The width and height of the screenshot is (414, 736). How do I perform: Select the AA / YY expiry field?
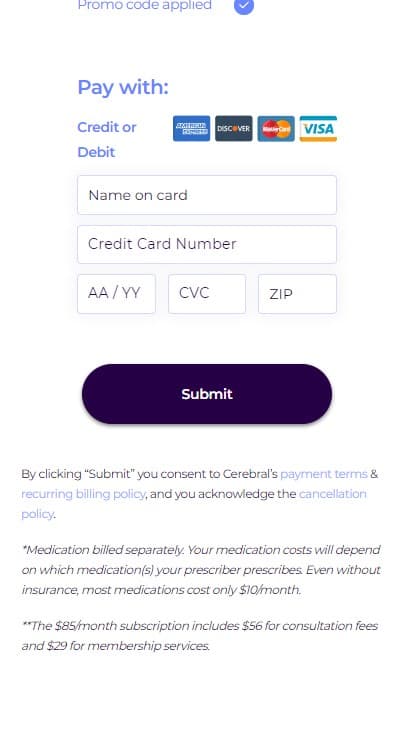pyautogui.click(x=116, y=294)
